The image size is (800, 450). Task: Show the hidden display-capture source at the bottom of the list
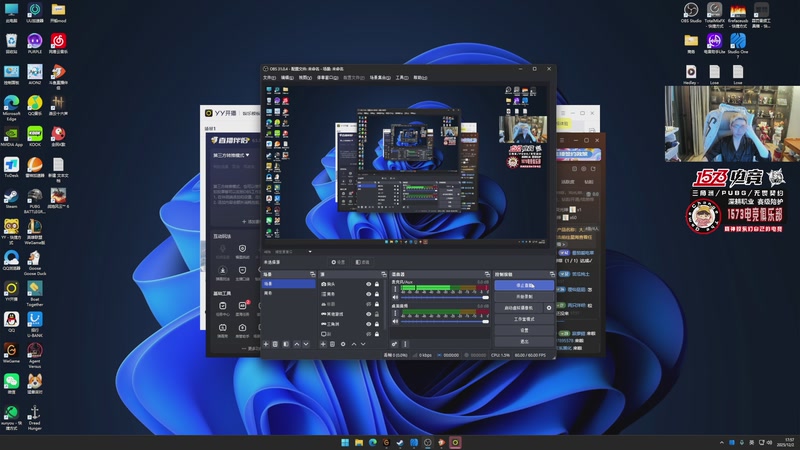coord(368,334)
